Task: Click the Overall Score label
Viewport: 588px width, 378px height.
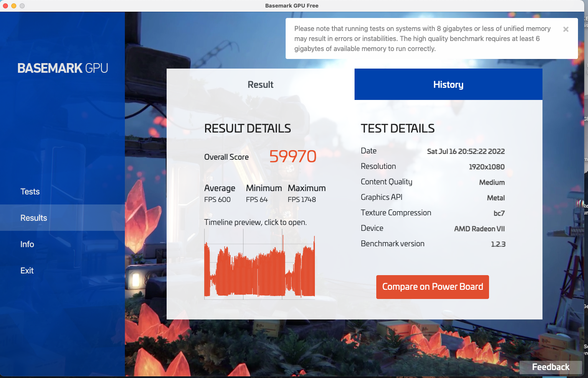Action: [226, 157]
